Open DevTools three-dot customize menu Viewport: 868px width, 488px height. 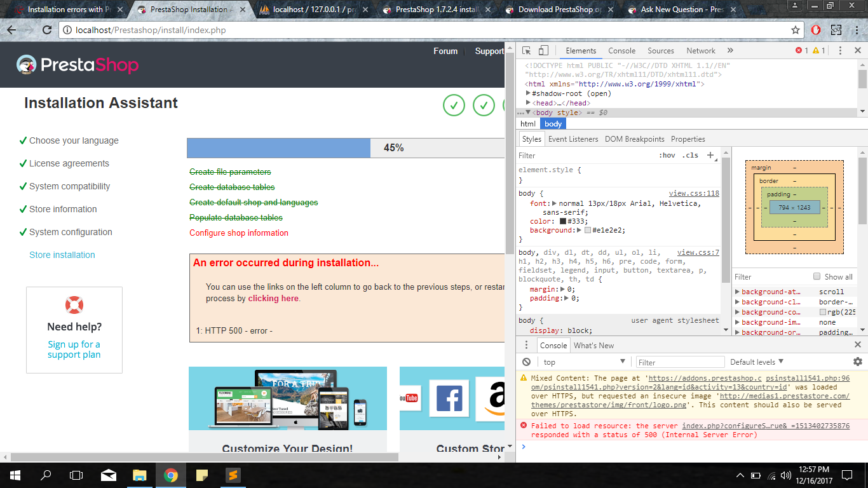(x=840, y=51)
